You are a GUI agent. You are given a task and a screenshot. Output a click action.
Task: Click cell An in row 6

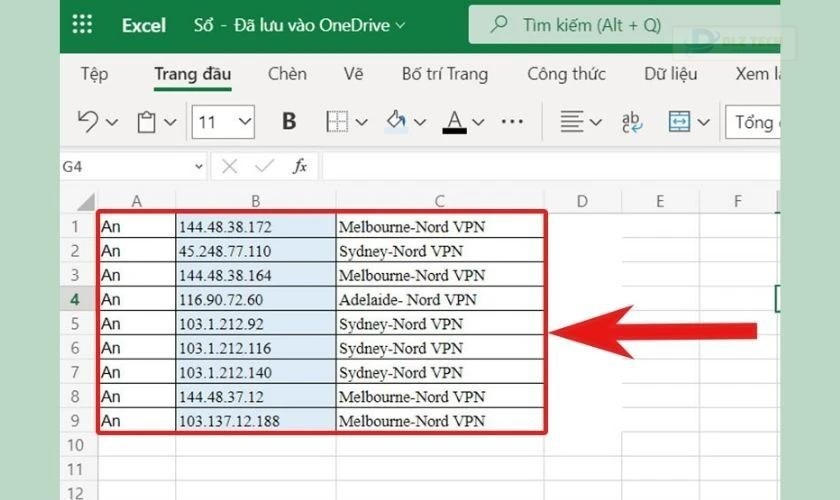(x=137, y=347)
